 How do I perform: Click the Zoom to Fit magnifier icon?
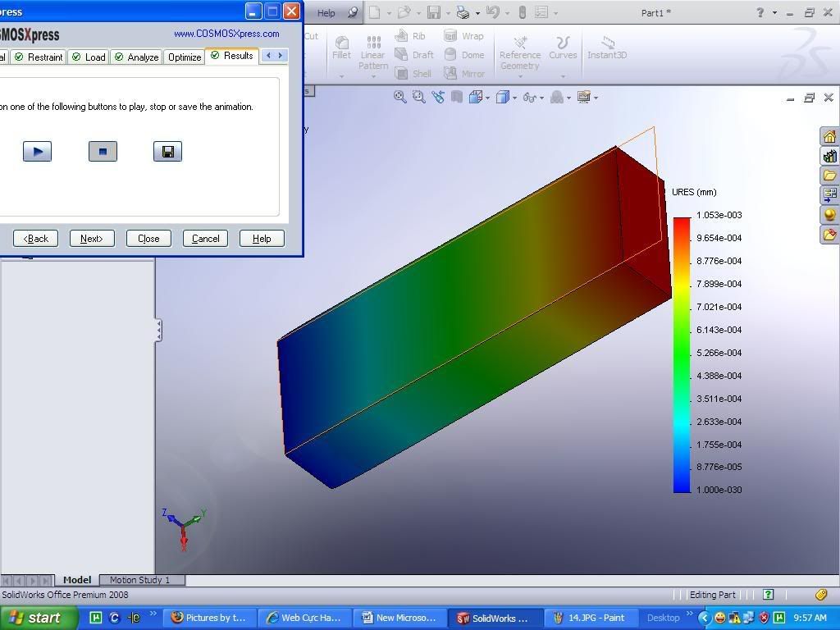click(400, 97)
